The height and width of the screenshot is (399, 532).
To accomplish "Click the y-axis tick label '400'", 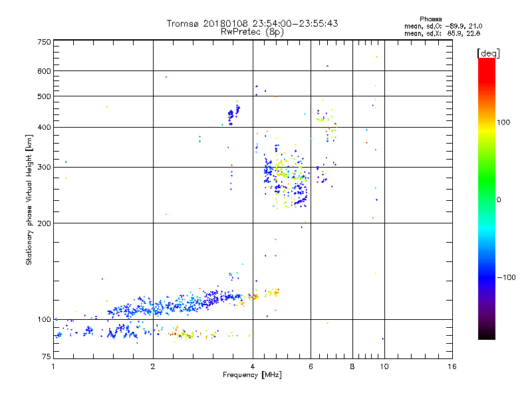I will 44,127.
